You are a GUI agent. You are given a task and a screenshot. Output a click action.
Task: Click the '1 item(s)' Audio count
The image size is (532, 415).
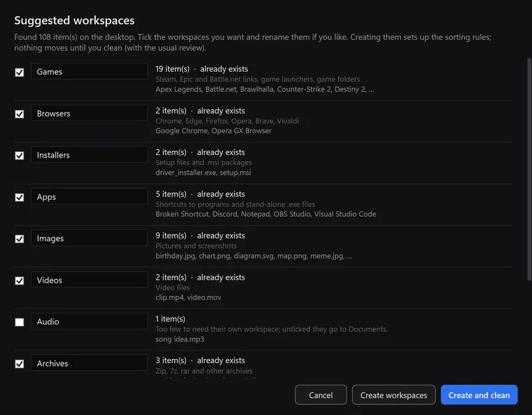click(170, 319)
